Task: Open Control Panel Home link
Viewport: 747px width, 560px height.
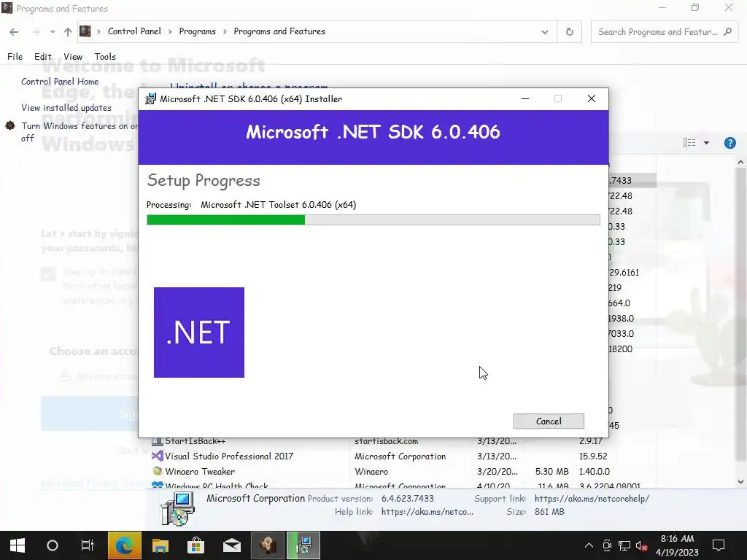Action: tap(60, 82)
